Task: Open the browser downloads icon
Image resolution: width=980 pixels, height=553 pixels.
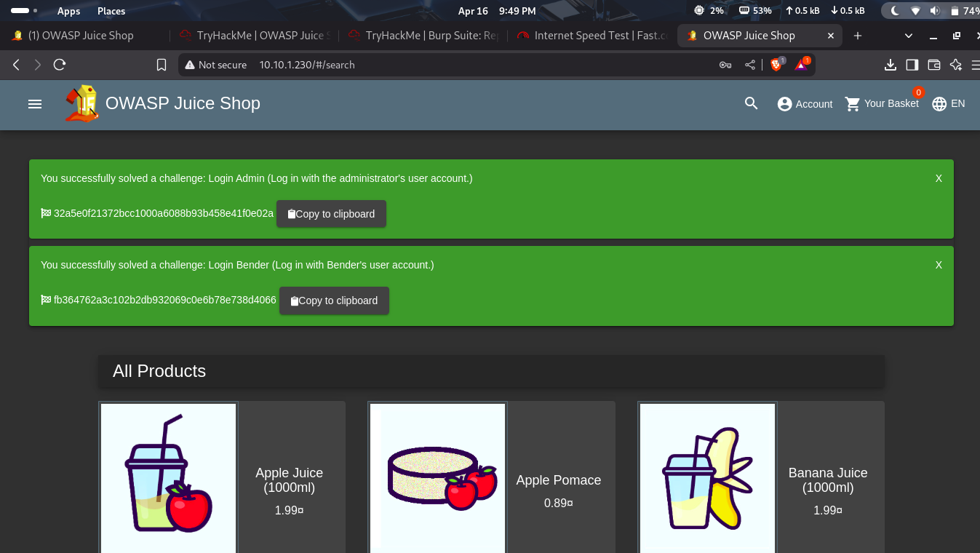Action: (x=890, y=65)
